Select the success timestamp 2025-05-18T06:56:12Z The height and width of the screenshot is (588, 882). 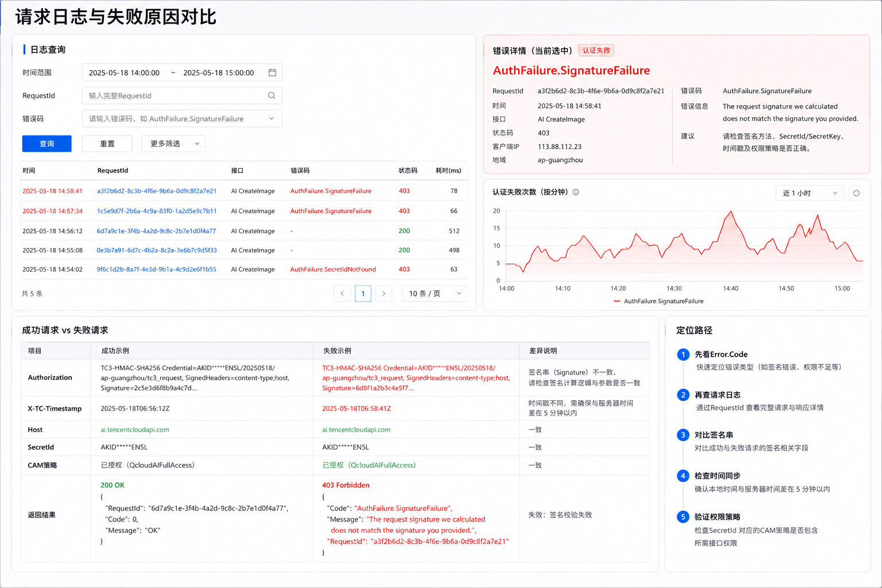[135, 409]
